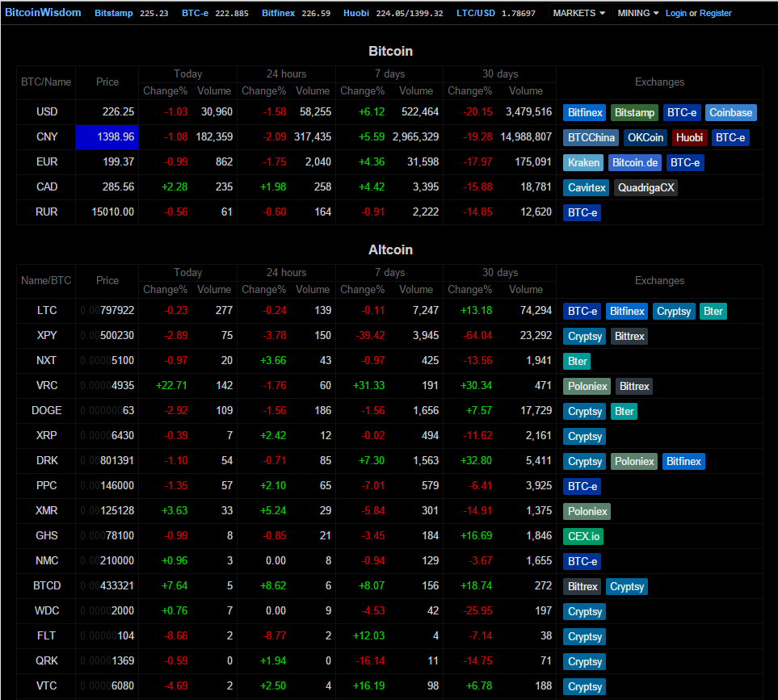Image resolution: width=778 pixels, height=700 pixels.
Task: Open Bitstamp exchange for USD row
Action: pyautogui.click(x=634, y=112)
